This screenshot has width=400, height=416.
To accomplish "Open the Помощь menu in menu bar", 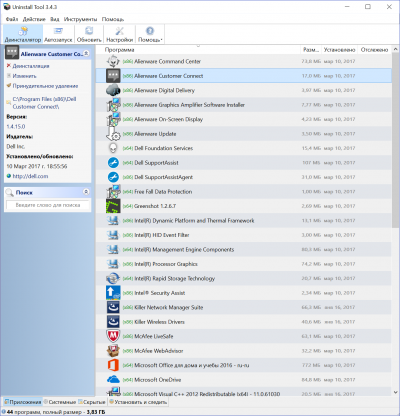I will (x=113, y=19).
